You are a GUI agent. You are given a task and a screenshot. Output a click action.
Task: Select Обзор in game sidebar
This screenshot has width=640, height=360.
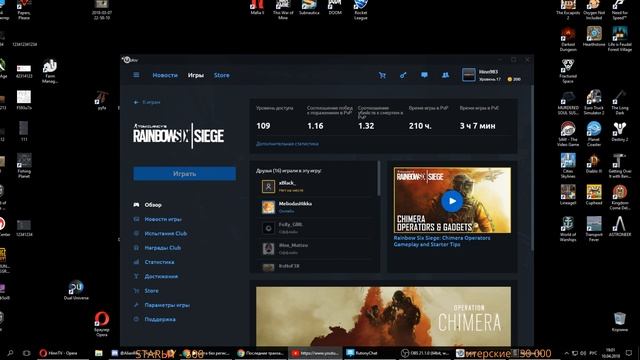point(153,204)
